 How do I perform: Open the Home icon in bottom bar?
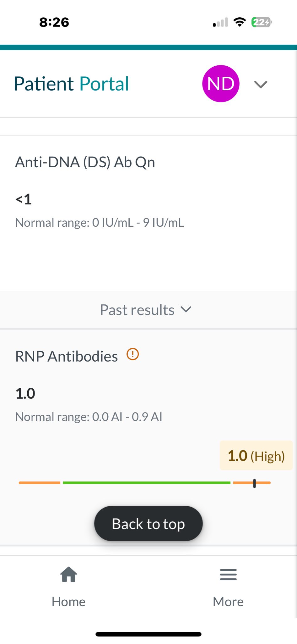[69, 575]
